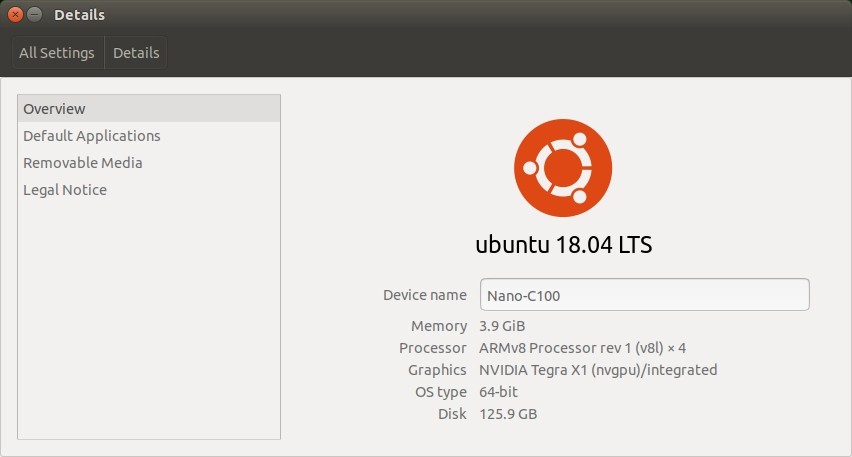Viewport: 852px width, 457px height.
Task: Click the Disk value 125.9 GB
Action: point(508,414)
